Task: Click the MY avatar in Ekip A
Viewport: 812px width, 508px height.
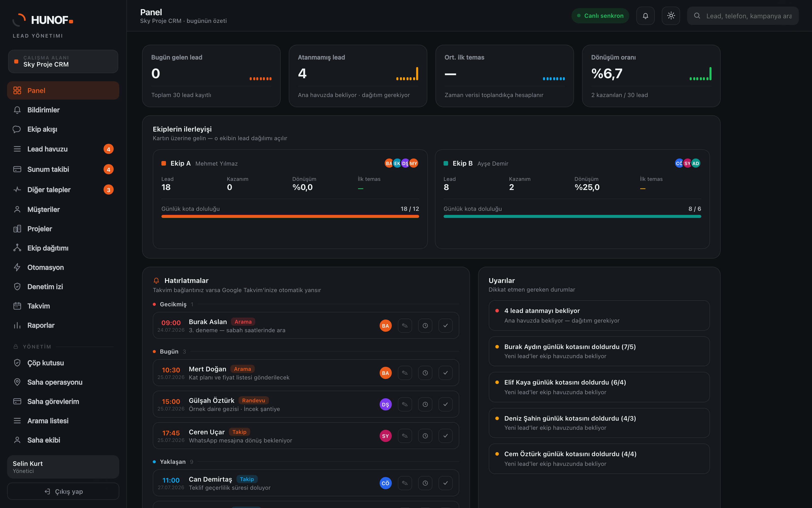Action: click(414, 163)
